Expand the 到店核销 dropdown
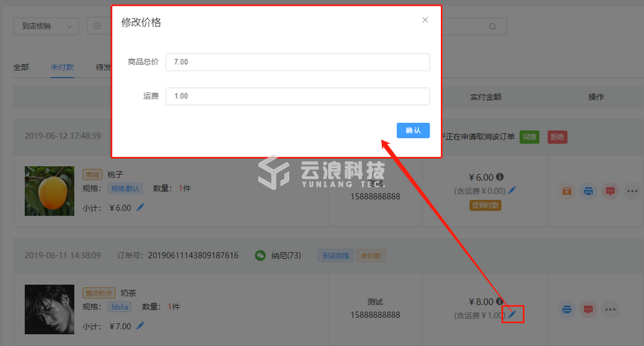The image size is (644, 346). pyautogui.click(x=46, y=27)
